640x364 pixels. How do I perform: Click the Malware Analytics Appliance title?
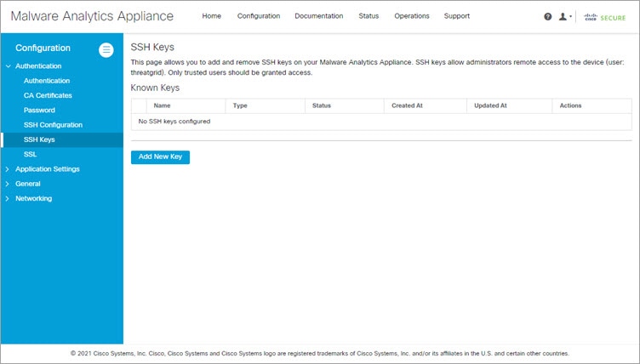92,16
